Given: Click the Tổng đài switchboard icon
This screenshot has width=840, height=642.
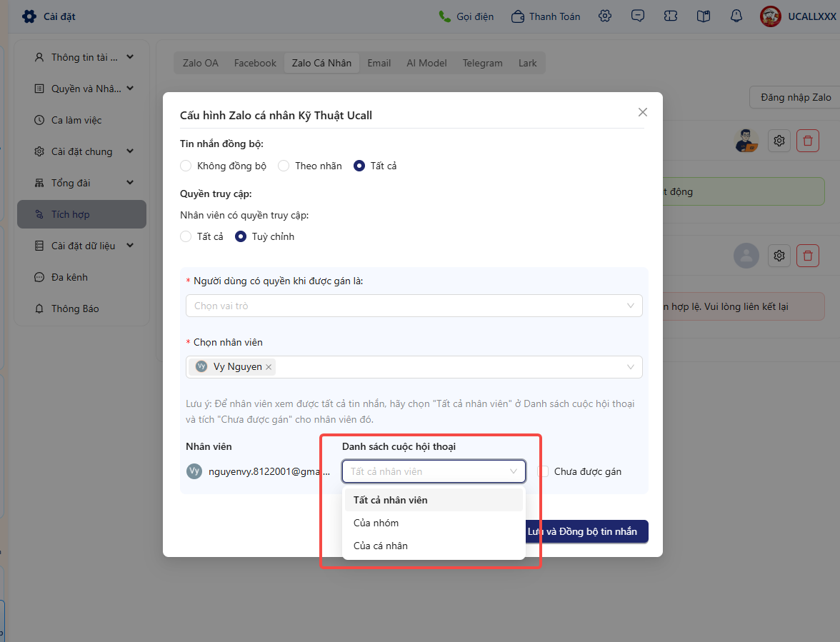Looking at the screenshot, I should point(39,183).
